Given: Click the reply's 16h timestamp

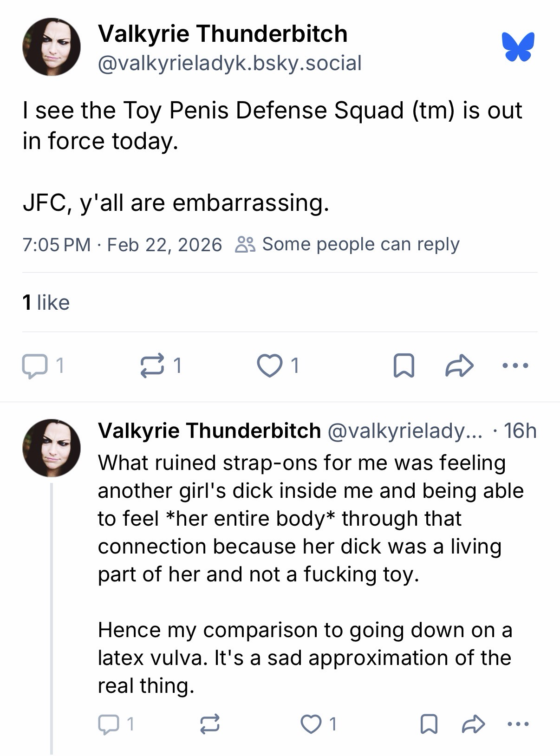Looking at the screenshot, I should coord(520,431).
